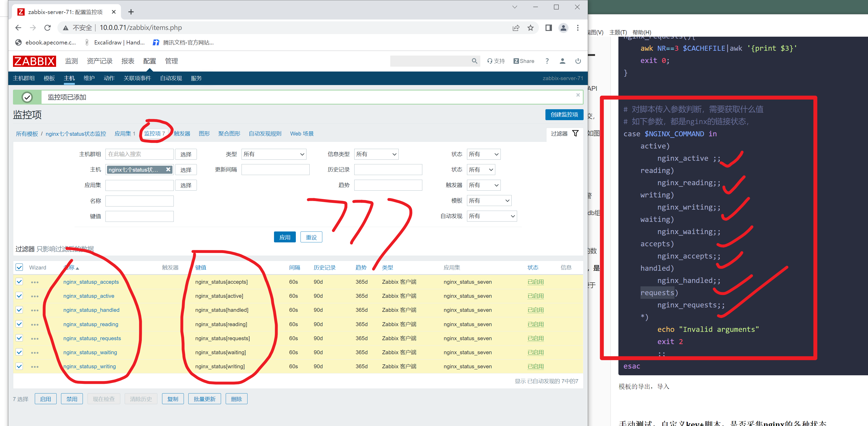868x426 pixels.
Task: Open the 自动发现 dropdown
Action: click(x=492, y=216)
